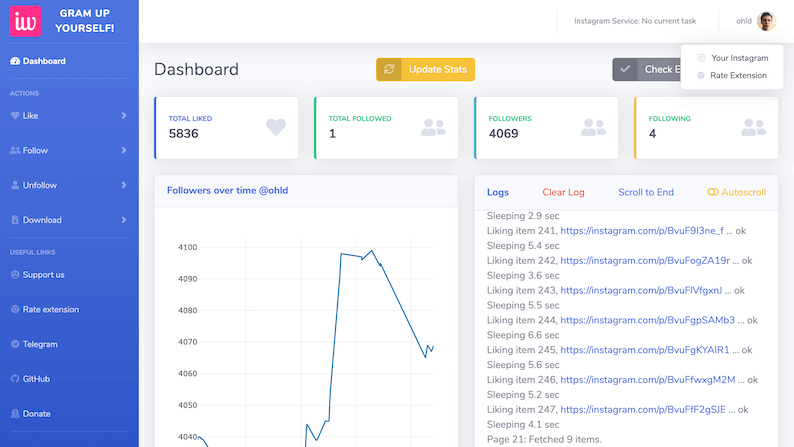The image size is (794, 447).
Task: Click the ohld profile avatar
Action: point(766,21)
